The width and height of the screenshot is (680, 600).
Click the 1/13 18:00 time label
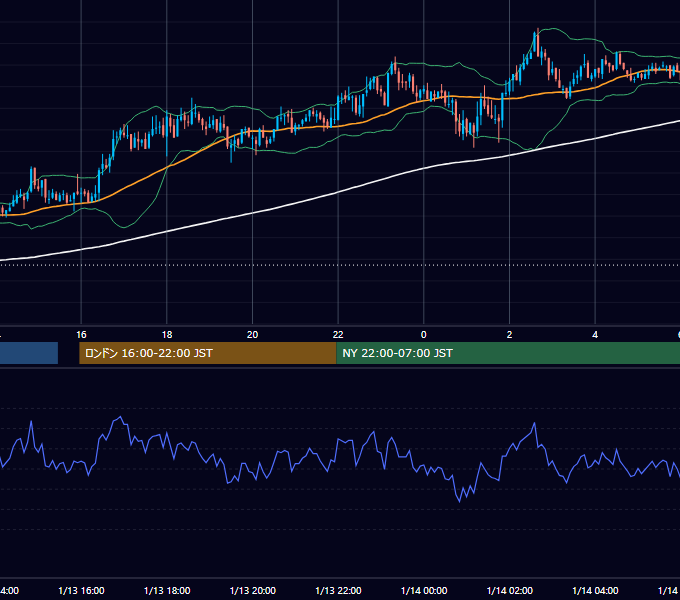[x=167, y=590]
